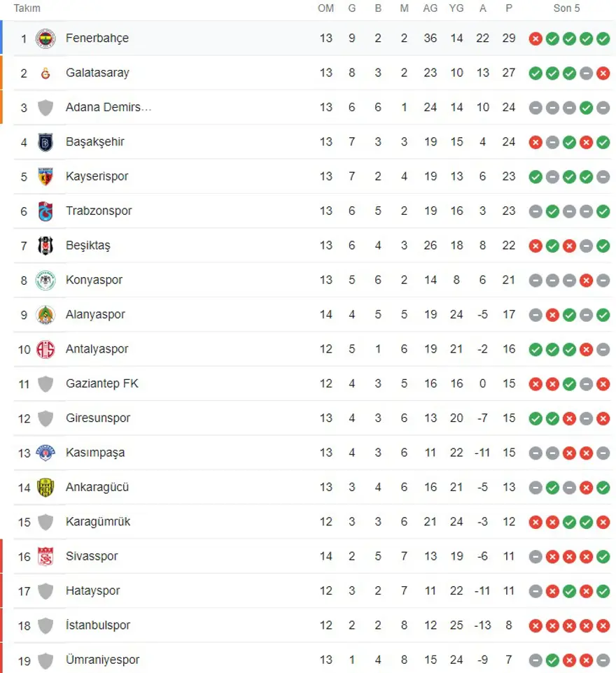Click Galatasaray's last red loss result icon
This screenshot has height=673, width=616.
click(x=603, y=73)
